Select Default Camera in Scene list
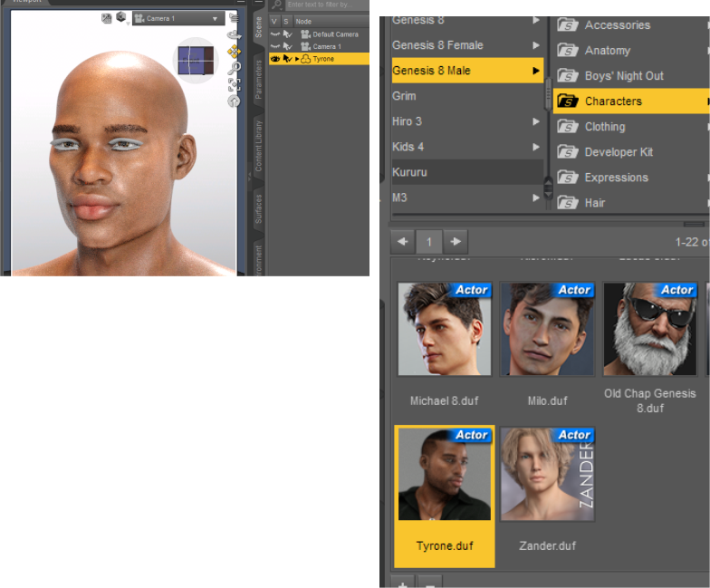 click(335, 34)
